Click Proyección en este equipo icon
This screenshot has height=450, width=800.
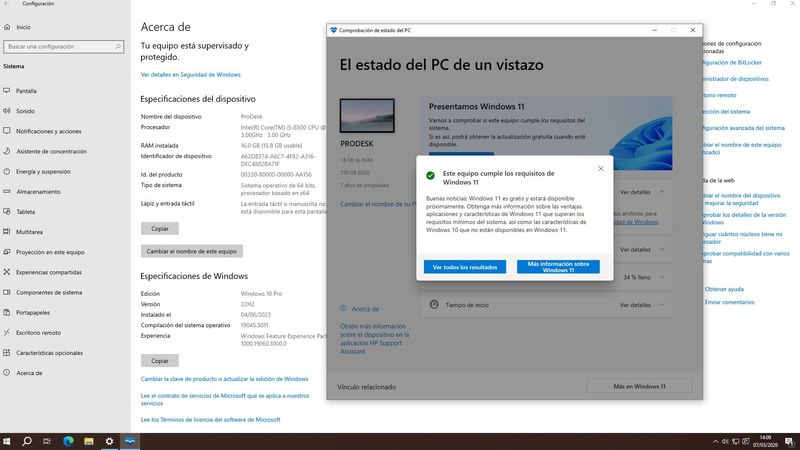click(x=7, y=252)
